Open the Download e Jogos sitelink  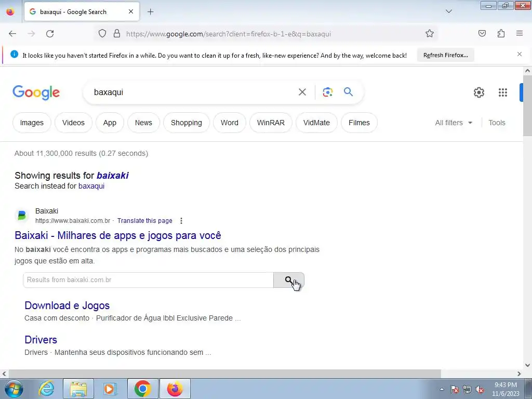pos(67,305)
